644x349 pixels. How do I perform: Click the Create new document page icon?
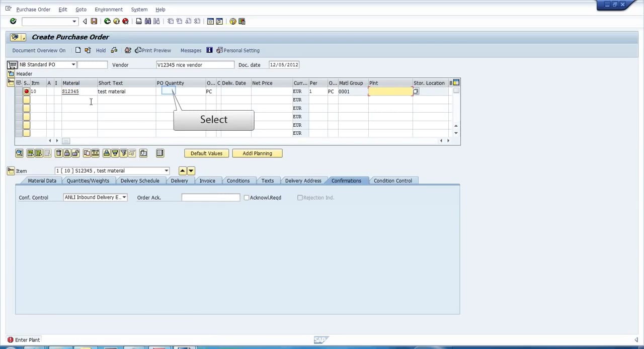pyautogui.click(x=78, y=50)
